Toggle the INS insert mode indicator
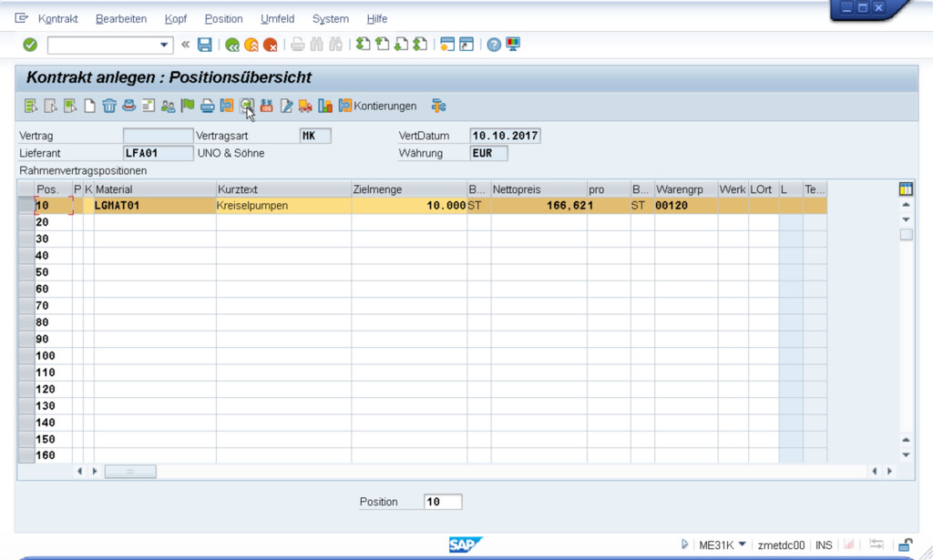The height and width of the screenshot is (560, 933). (824, 545)
